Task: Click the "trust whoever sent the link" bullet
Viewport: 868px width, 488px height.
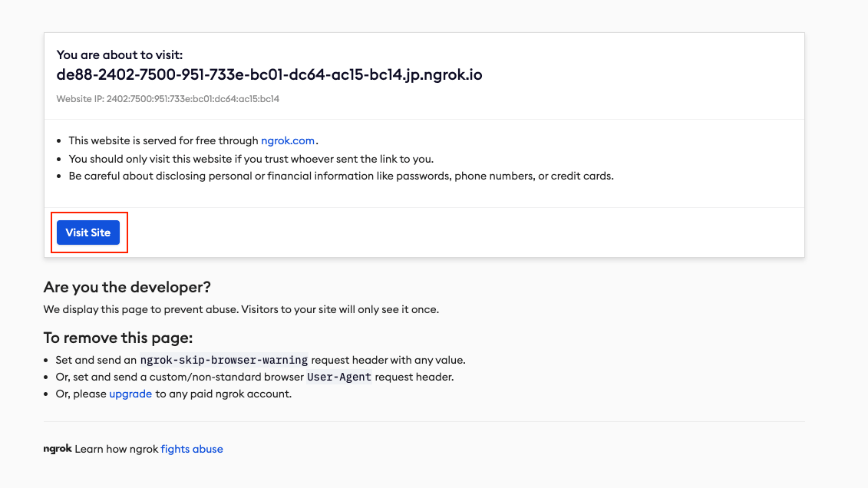Action: (251, 159)
